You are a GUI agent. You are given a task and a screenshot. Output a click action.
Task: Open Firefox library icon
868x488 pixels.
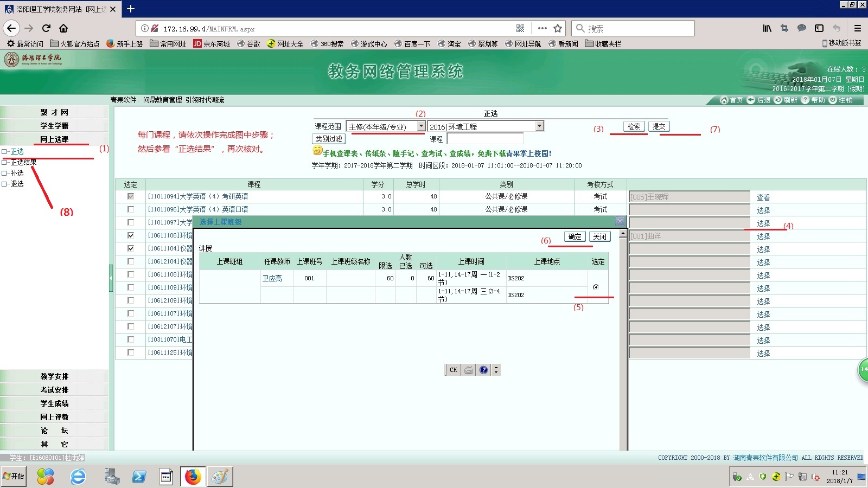pyautogui.click(x=767, y=28)
